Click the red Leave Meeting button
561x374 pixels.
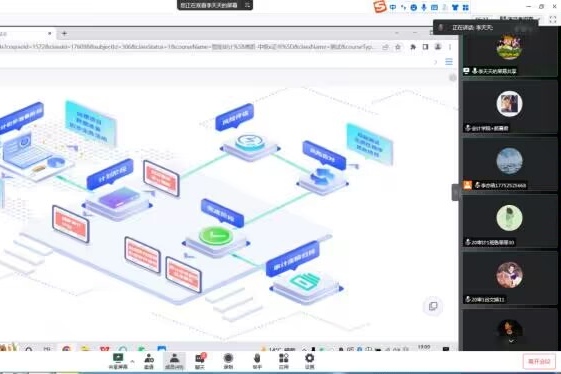coord(539,361)
